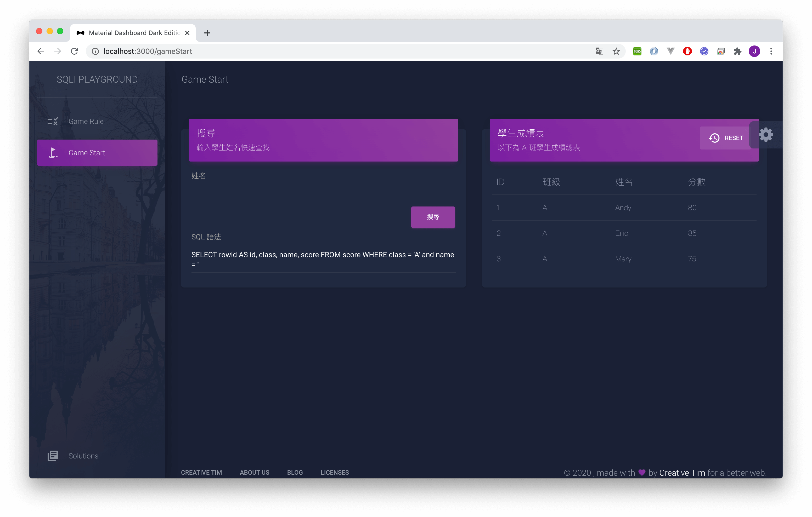Open the settings gear panel

point(765,135)
